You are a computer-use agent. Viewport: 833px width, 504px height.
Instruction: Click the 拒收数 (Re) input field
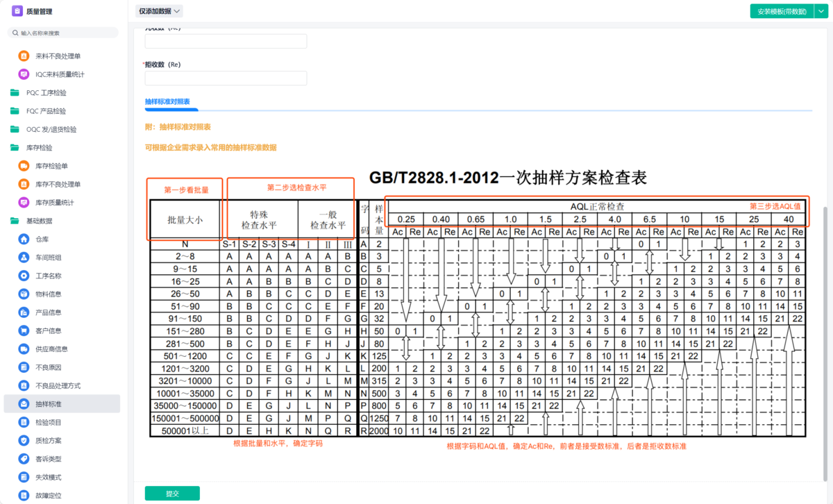[226, 78]
